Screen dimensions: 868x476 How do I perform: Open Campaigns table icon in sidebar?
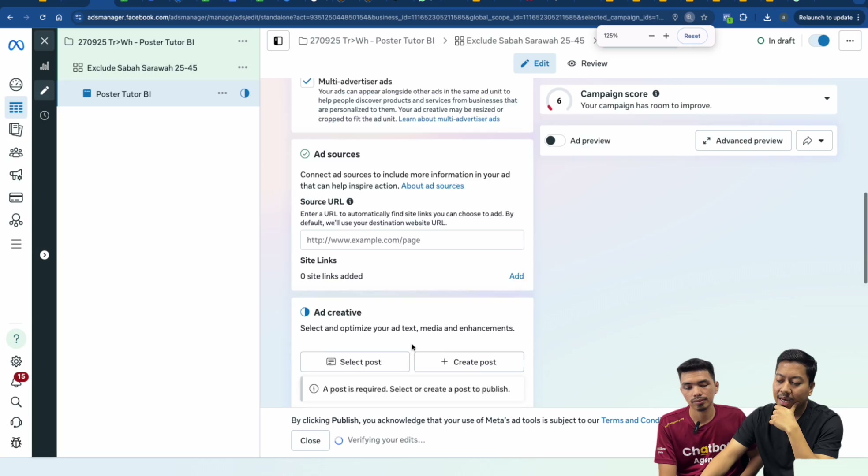(16, 108)
